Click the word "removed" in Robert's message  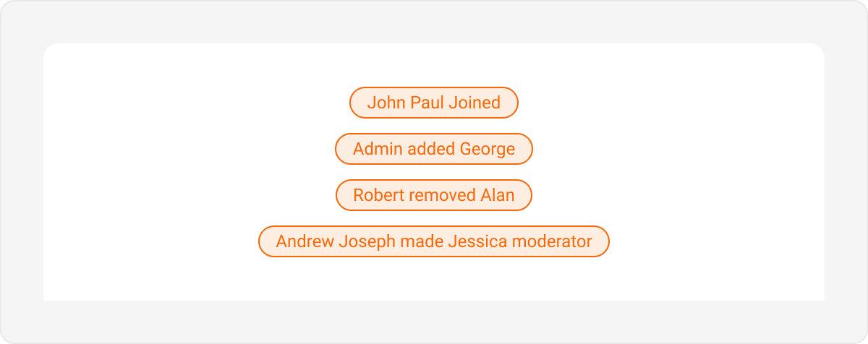point(443,195)
